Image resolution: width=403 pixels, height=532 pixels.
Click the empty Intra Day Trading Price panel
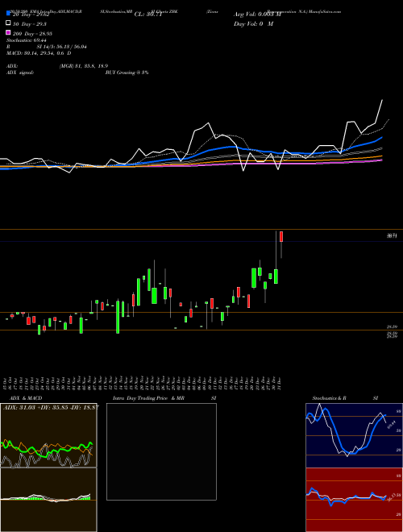point(161,451)
